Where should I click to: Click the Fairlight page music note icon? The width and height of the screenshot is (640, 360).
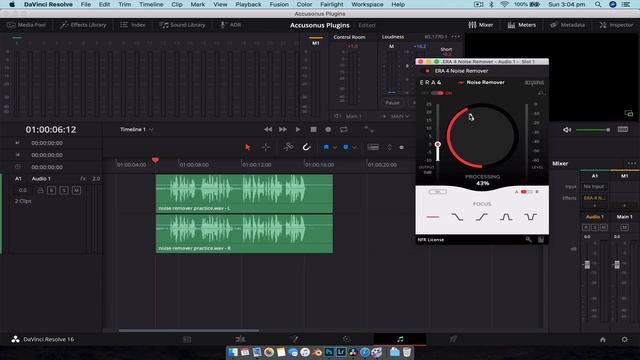(x=400, y=339)
